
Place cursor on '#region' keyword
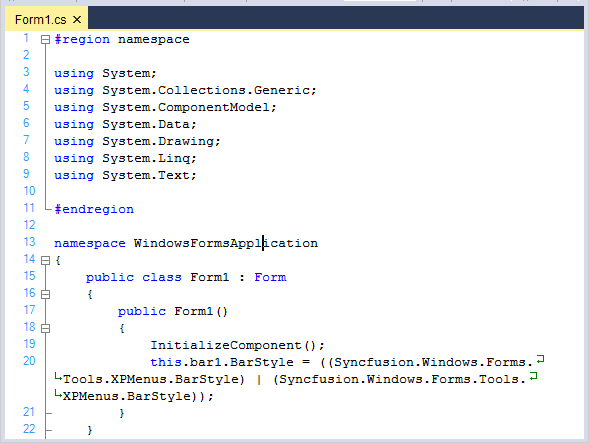tap(82, 39)
